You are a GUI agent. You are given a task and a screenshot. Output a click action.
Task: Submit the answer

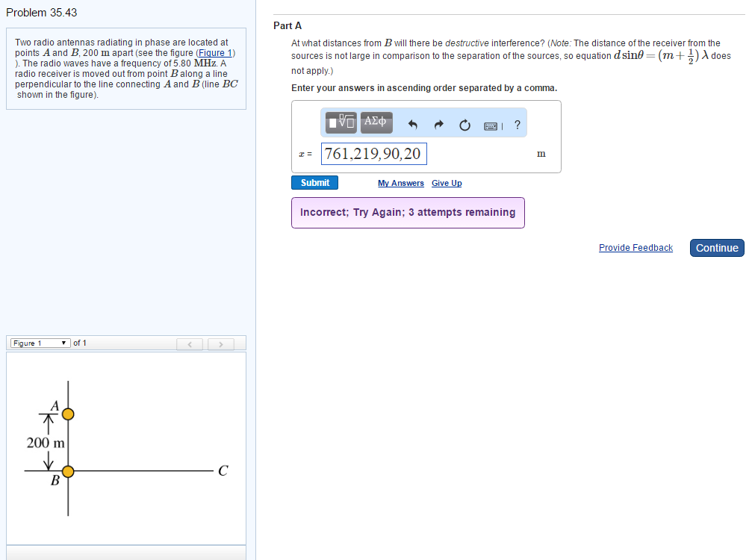[x=314, y=183]
